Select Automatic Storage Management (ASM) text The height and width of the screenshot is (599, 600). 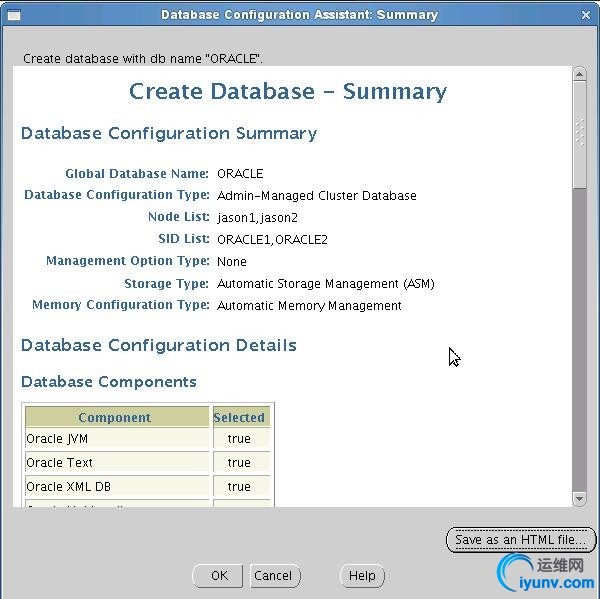point(326,284)
